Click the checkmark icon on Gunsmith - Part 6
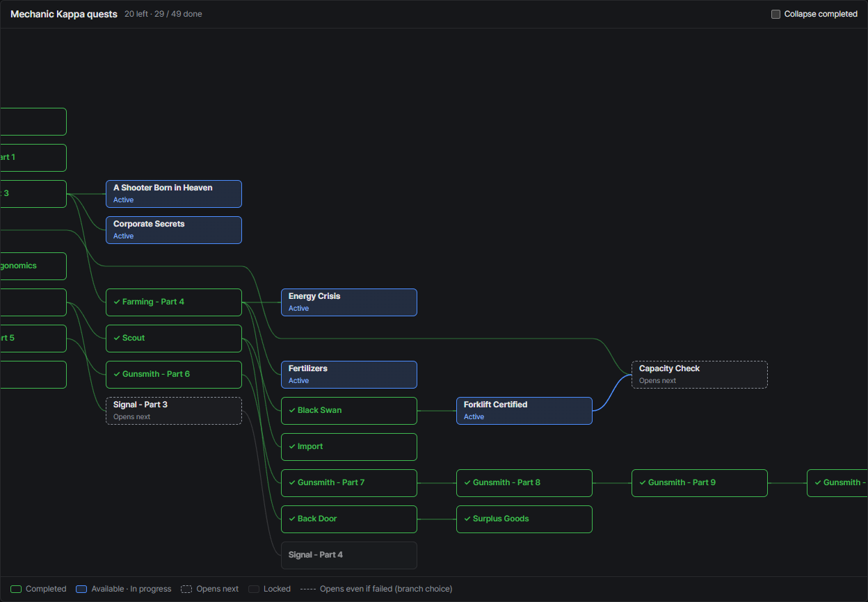 117,374
